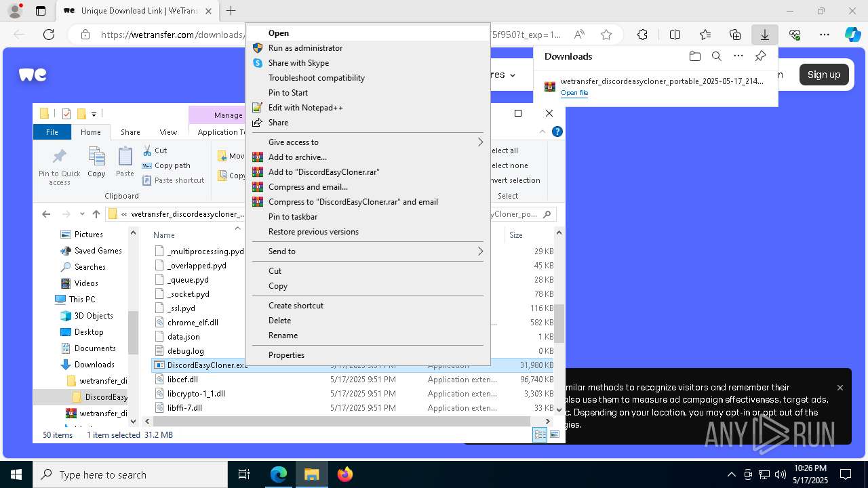This screenshot has height=488, width=868.
Task: Open the File tab in Explorer
Action: pos(52,132)
